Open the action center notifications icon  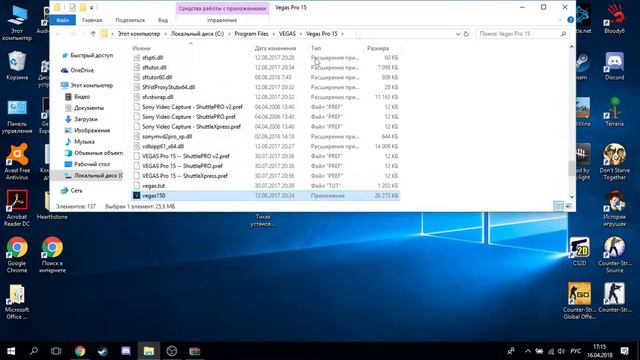624,351
